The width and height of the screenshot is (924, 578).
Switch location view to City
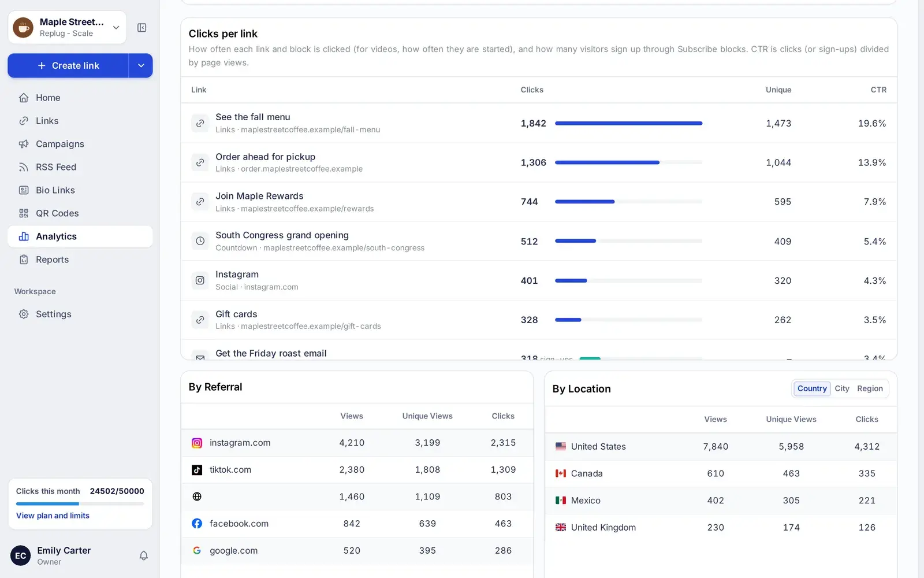tap(842, 388)
